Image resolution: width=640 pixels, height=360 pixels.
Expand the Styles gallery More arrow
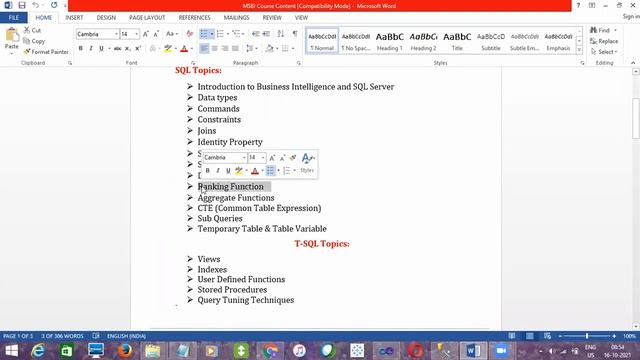(579, 50)
